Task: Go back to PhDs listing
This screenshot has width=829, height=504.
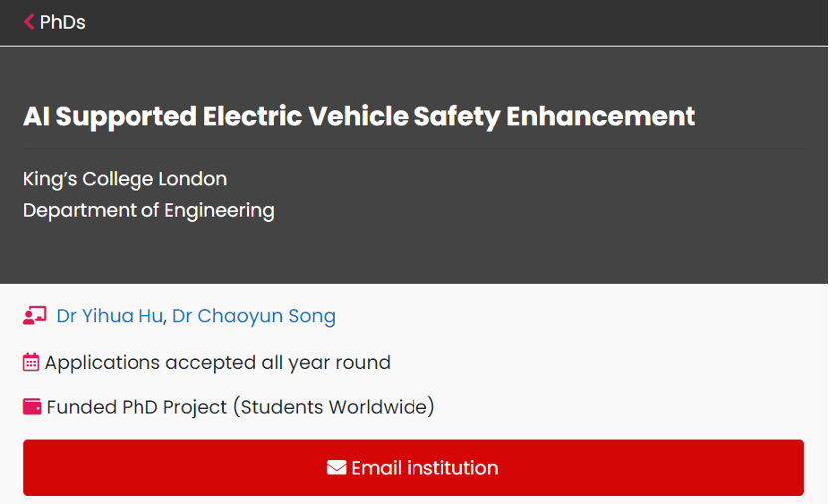Action: point(62,22)
